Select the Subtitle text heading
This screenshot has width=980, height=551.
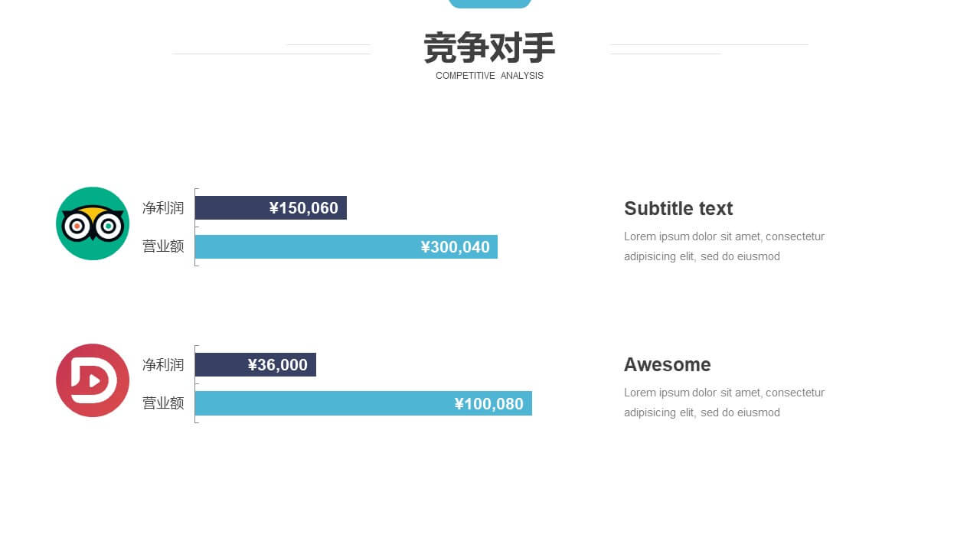click(678, 209)
